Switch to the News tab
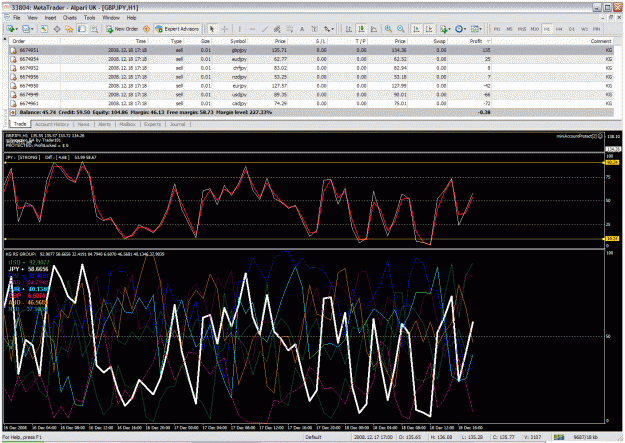The height and width of the screenshot is (443, 625). pos(84,124)
